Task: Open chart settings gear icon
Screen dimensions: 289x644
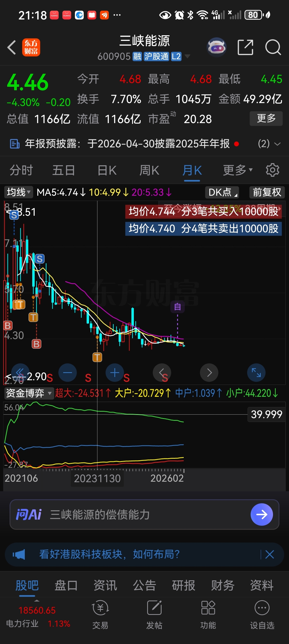Action: (272, 170)
